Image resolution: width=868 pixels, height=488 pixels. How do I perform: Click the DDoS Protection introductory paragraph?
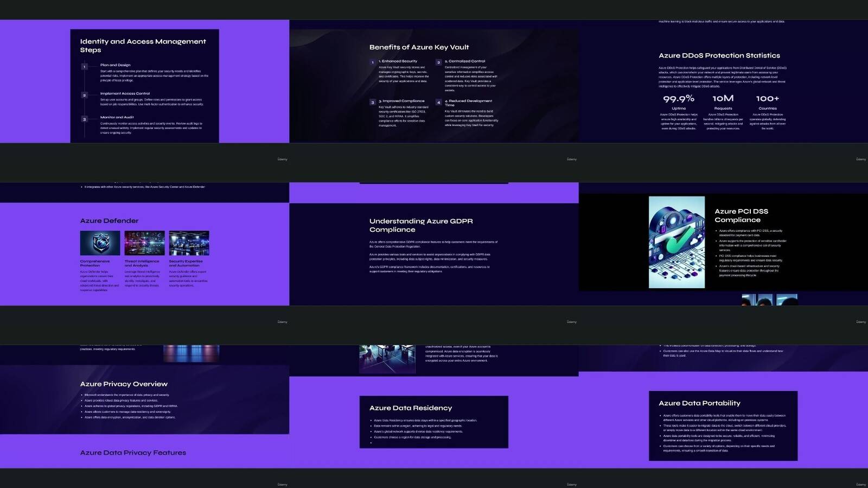[x=723, y=77]
